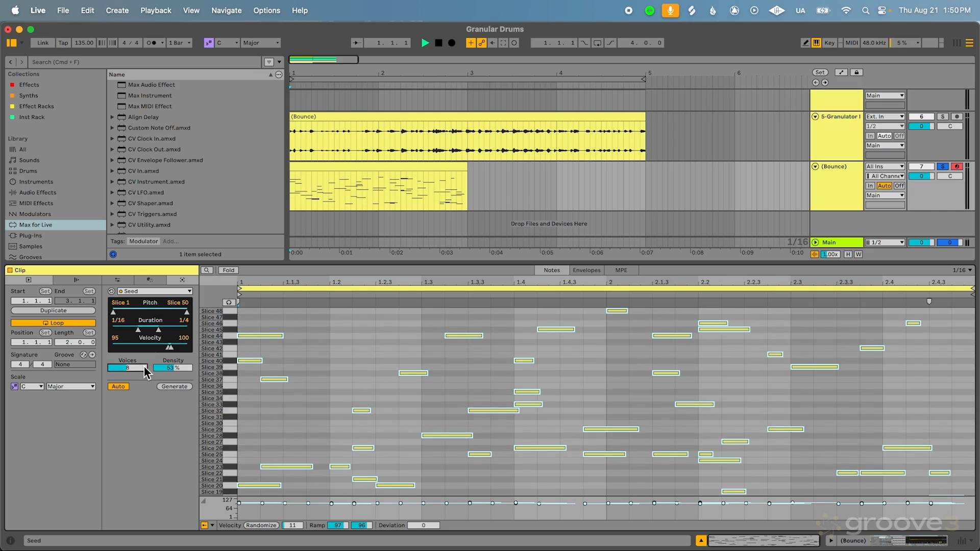Solo the (Bounce) track

943,166
